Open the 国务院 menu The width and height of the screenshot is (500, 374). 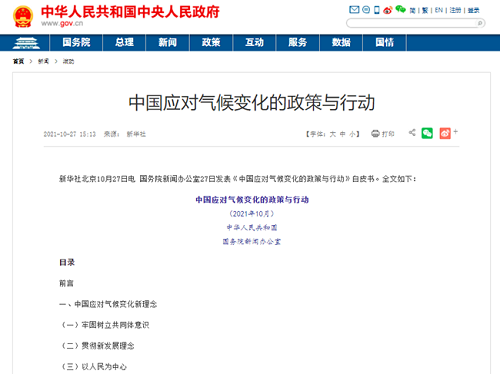[76, 42]
